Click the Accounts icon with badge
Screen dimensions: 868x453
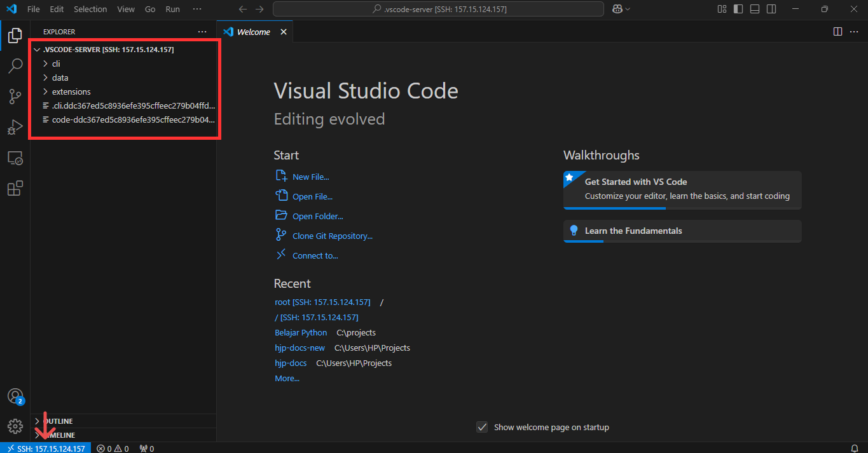[x=15, y=396]
